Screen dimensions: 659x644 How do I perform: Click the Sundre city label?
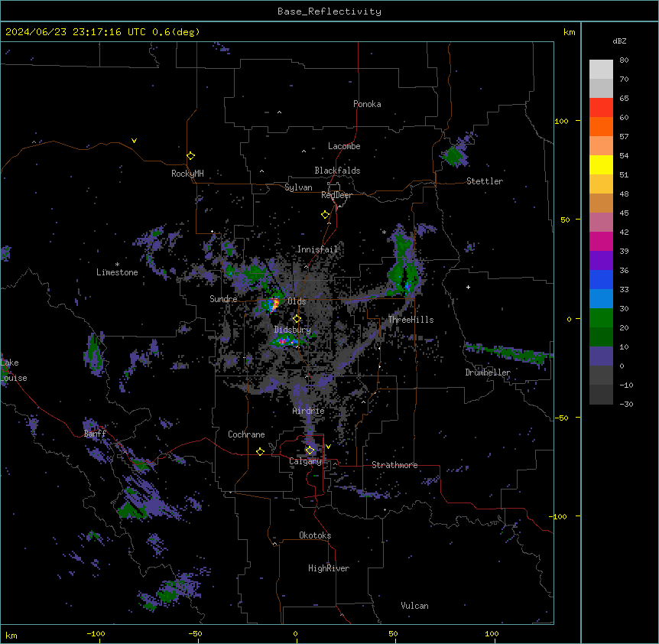click(223, 299)
